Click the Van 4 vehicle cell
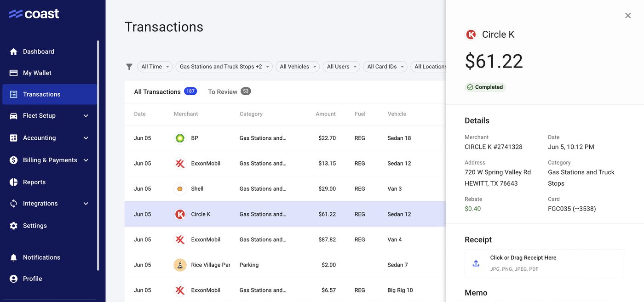Image resolution: width=644 pixels, height=302 pixels. (x=395, y=239)
